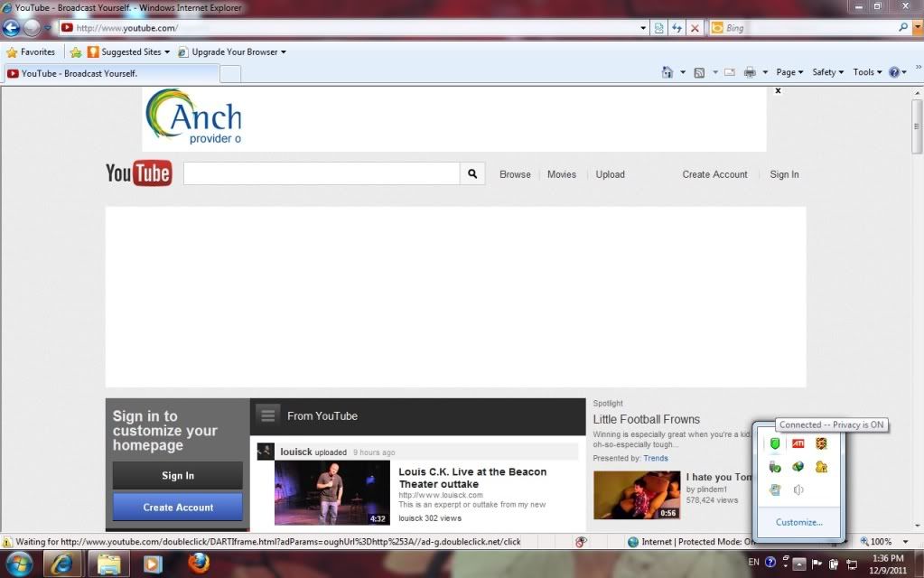Open the Safety menu
Viewport: 924px width, 578px height.
point(827,72)
